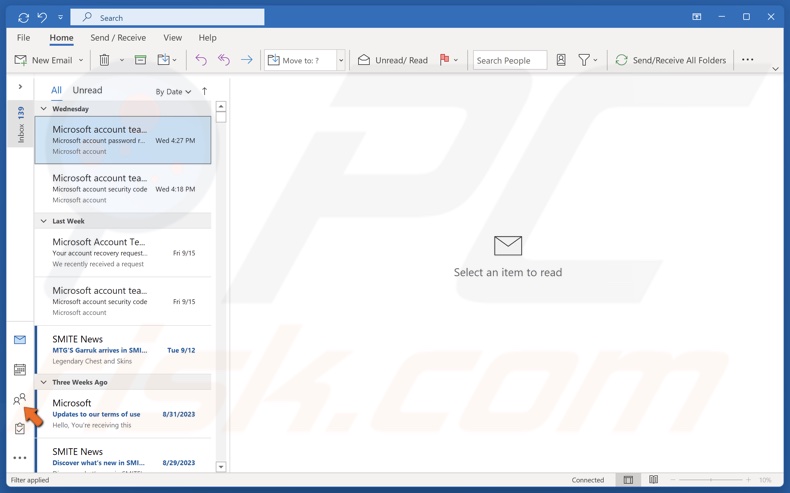The height and width of the screenshot is (493, 790).
Task: Expand the New Email dropdown arrow
Action: 81,60
